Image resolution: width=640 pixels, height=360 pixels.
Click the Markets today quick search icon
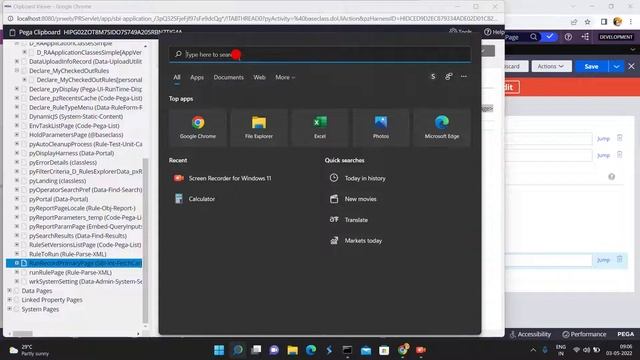click(x=334, y=240)
